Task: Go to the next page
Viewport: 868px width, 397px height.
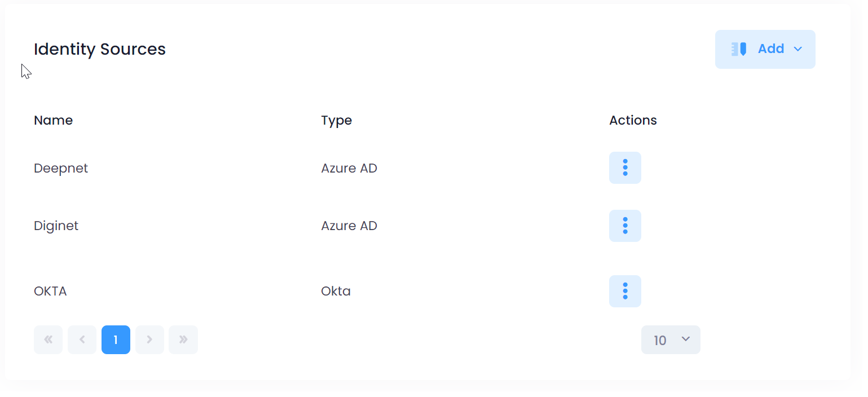Action: coord(149,339)
